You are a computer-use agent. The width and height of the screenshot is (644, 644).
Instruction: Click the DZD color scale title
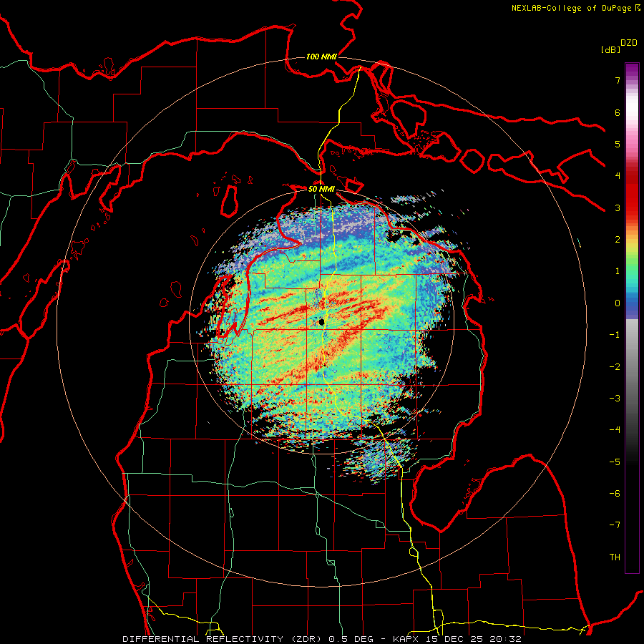point(629,43)
